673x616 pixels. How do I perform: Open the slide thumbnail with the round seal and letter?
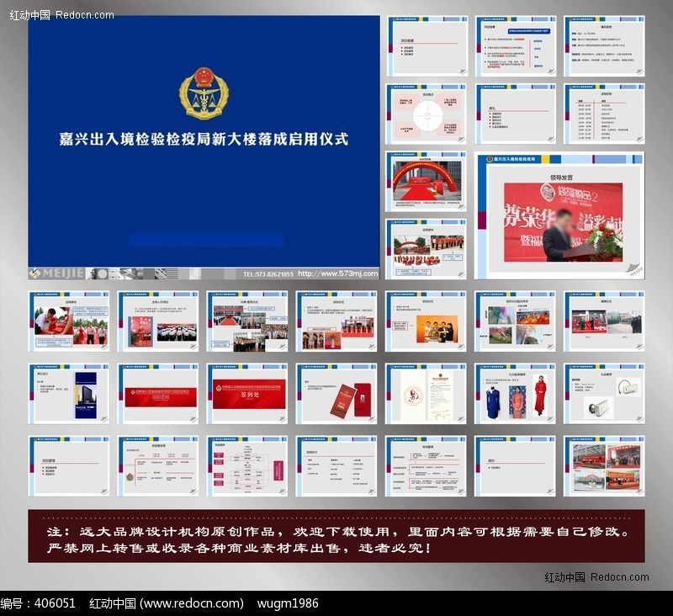(426, 394)
